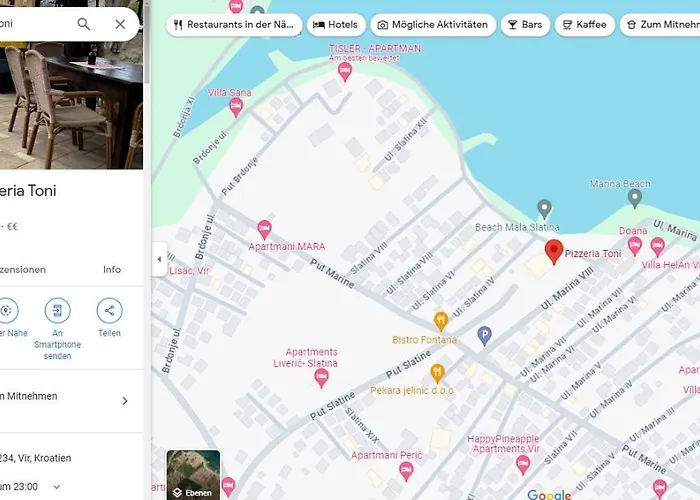700x500 pixels.
Task: Click the Marina Beach marker
Action: click(635, 198)
